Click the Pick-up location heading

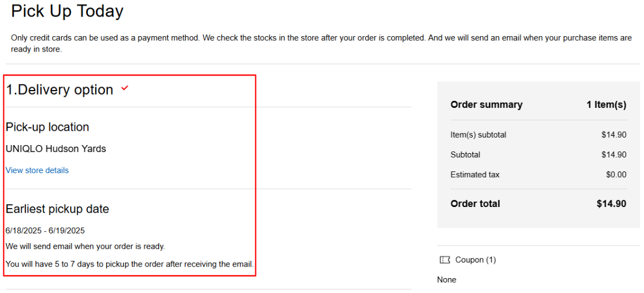(48, 127)
